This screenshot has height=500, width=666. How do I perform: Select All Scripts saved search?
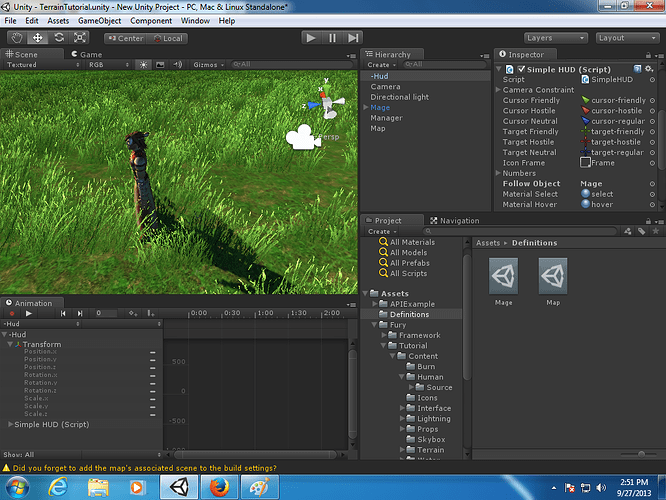point(403,274)
